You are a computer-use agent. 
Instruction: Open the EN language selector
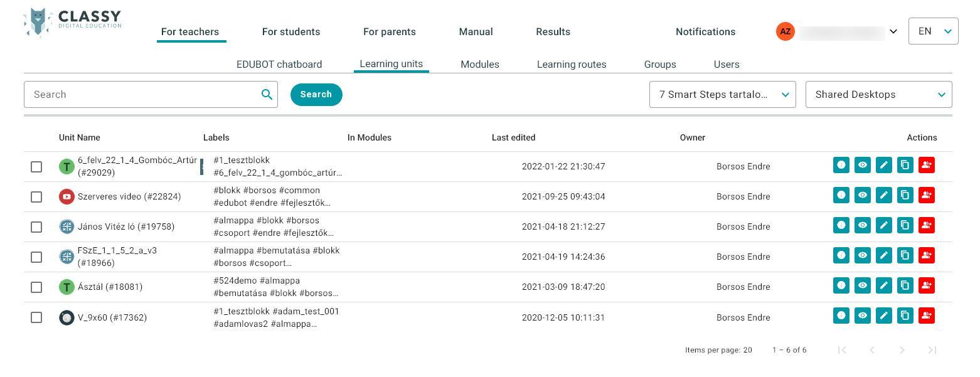tap(933, 31)
